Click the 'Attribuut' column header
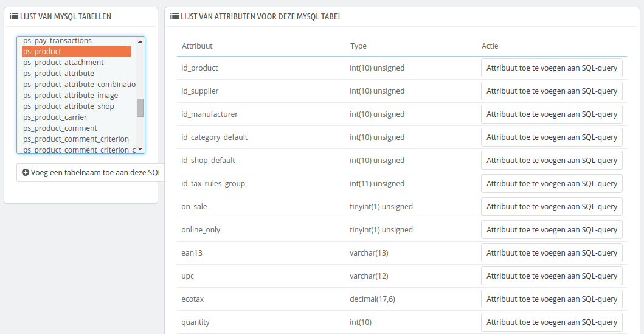This screenshot has height=334, width=644. 197,46
